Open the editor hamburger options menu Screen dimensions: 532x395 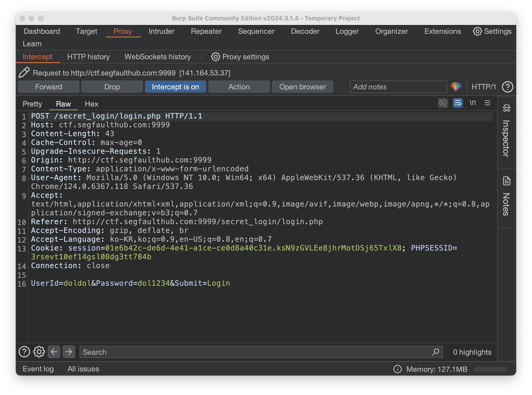coord(488,103)
